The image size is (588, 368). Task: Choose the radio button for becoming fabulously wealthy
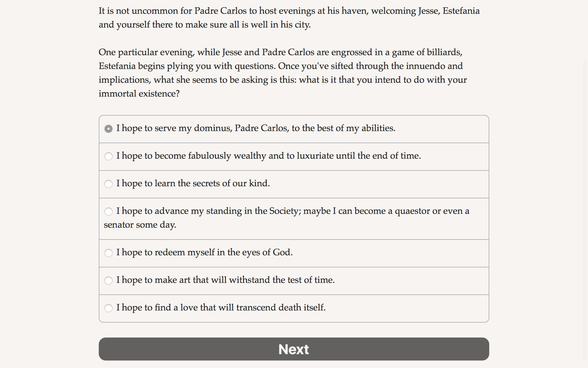[109, 156]
